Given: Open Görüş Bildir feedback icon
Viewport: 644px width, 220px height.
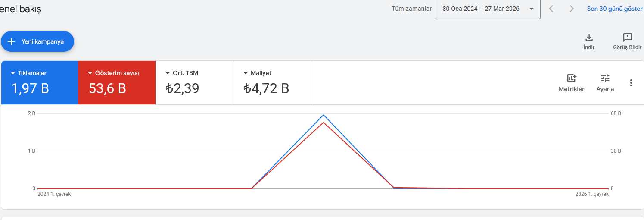Looking at the screenshot, I should tap(628, 38).
